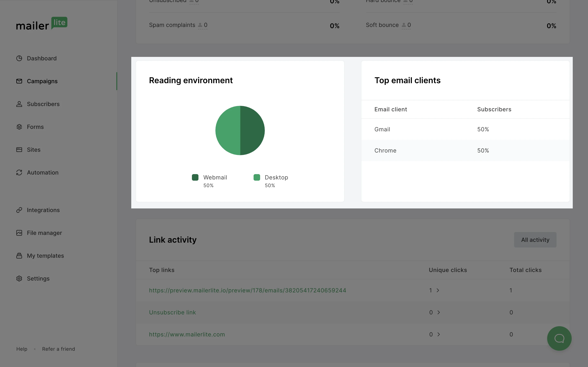Click the Subscribers person icon

click(x=19, y=104)
